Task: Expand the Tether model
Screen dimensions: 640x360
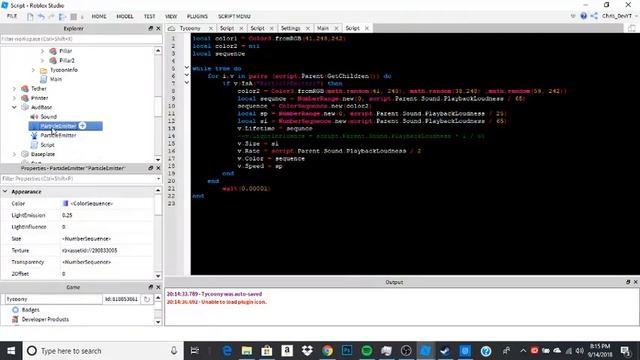Action: [14, 89]
